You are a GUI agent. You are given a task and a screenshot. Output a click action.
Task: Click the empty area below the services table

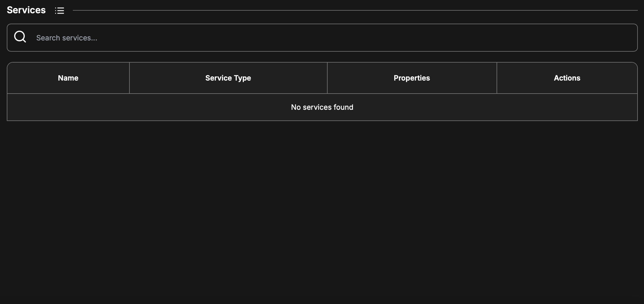(322, 207)
